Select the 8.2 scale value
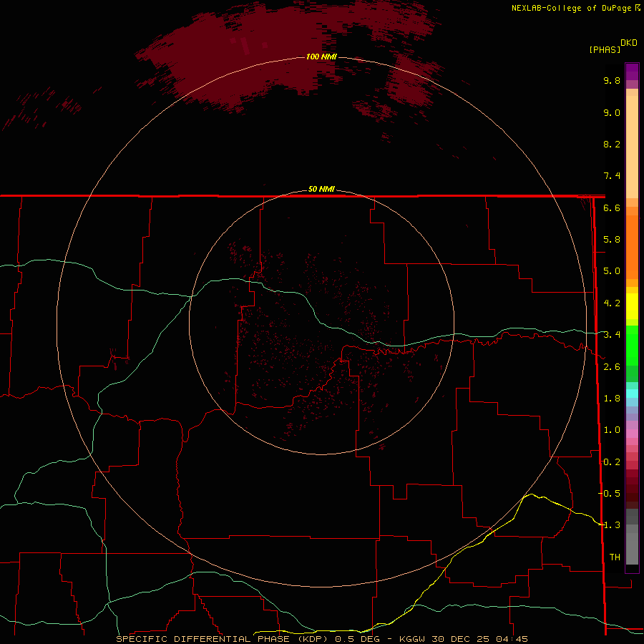This screenshot has height=644, width=644. (612, 144)
